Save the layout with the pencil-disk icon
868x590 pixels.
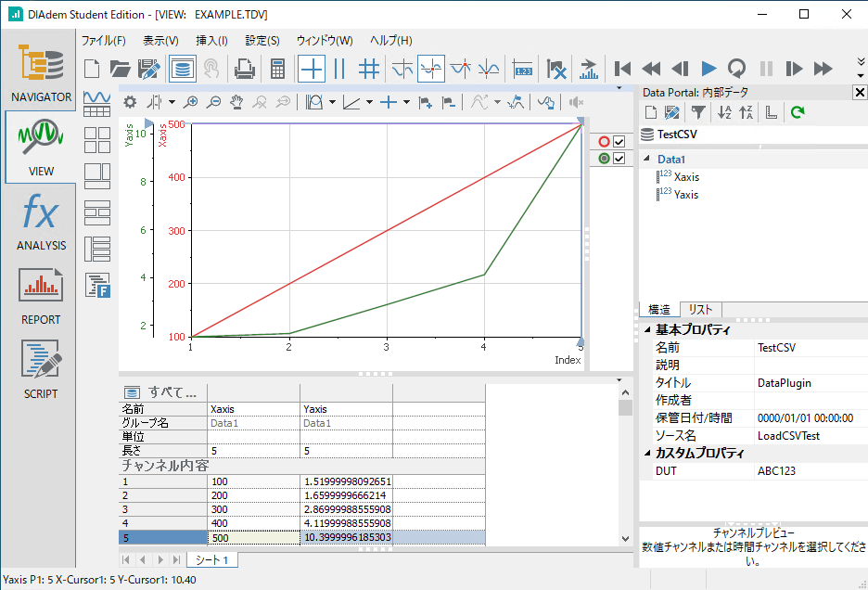pyautogui.click(x=149, y=69)
